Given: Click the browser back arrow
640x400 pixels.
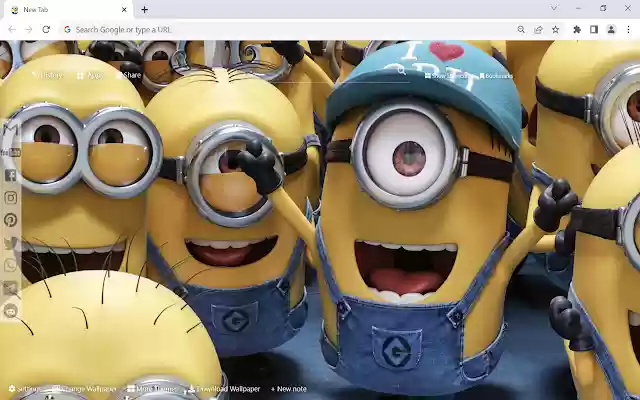Looking at the screenshot, I should 12,29.
